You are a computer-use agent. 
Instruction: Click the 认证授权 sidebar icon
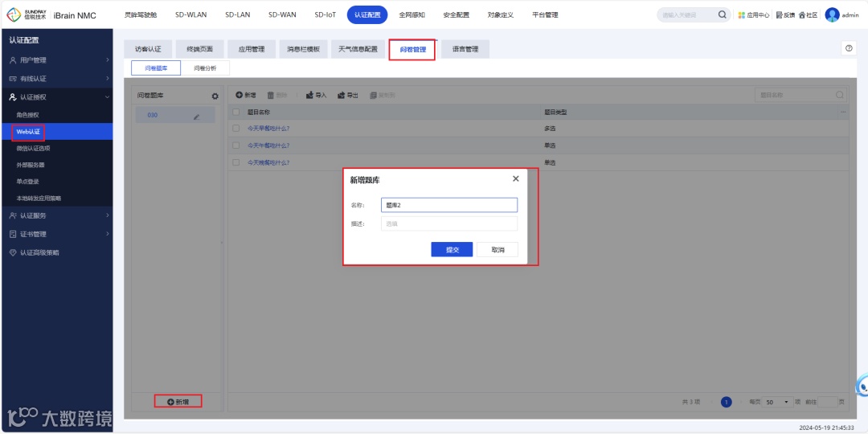[13, 97]
